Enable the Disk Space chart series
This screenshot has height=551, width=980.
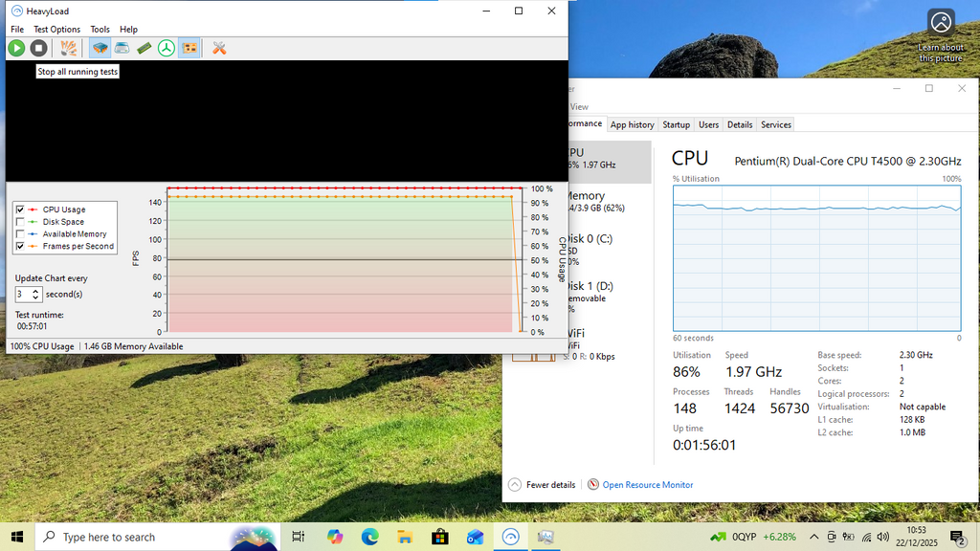[20, 222]
